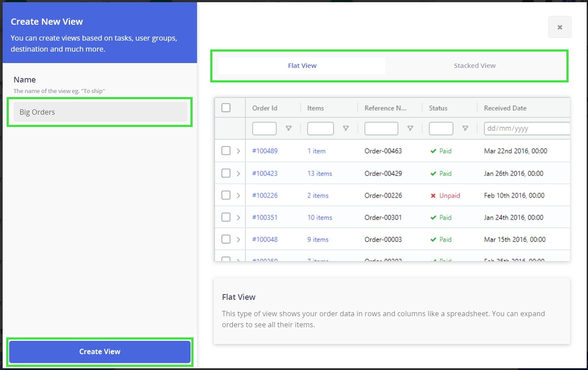Image resolution: width=588 pixels, height=370 pixels.
Task: Click the Status filter input box
Action: 441,128
